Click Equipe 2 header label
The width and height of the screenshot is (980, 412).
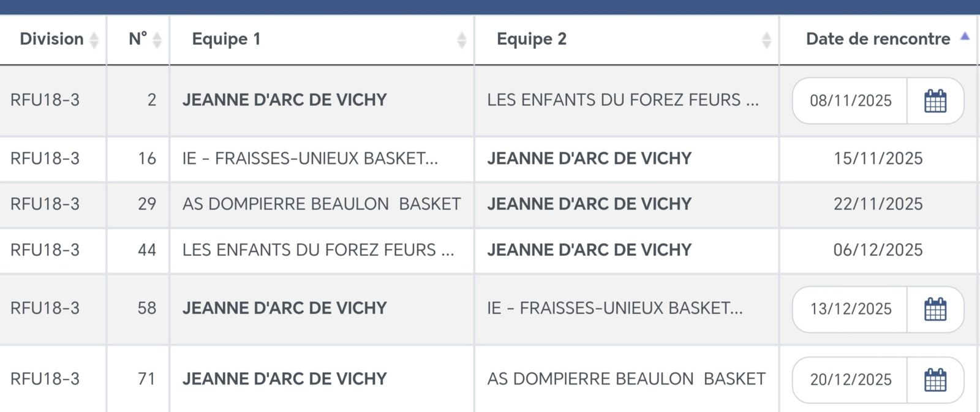point(531,39)
